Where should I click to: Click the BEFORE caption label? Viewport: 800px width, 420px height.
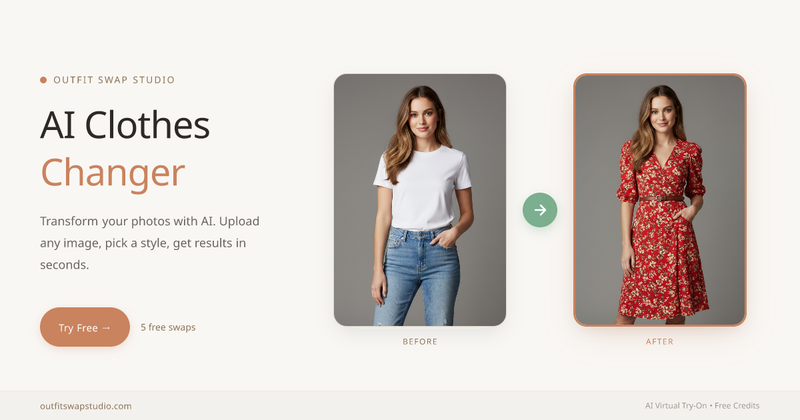pyautogui.click(x=420, y=341)
